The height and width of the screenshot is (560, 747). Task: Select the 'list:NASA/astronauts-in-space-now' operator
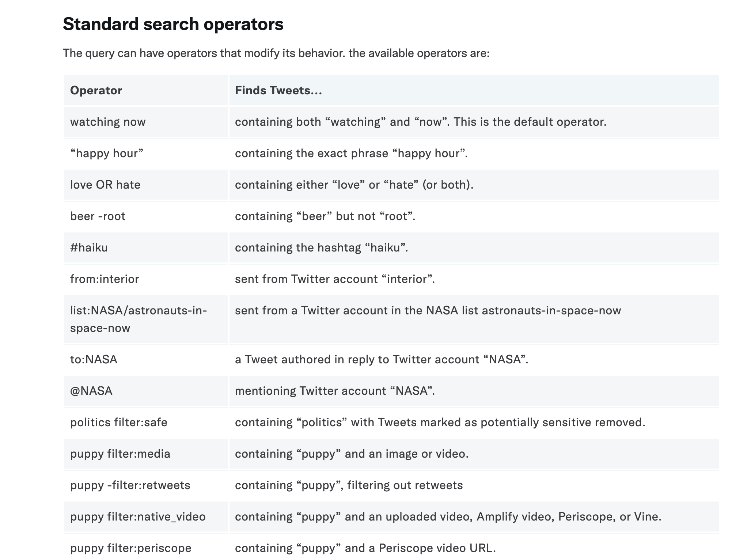(x=139, y=319)
